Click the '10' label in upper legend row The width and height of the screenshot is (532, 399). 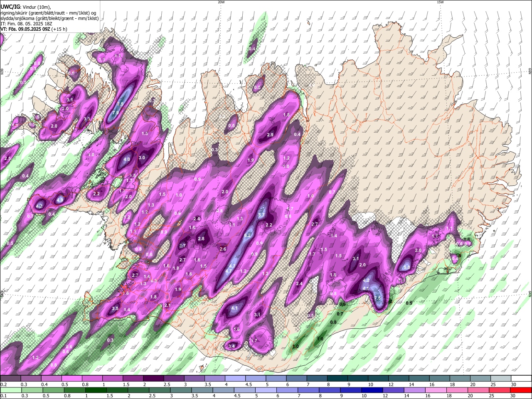coord(370,384)
